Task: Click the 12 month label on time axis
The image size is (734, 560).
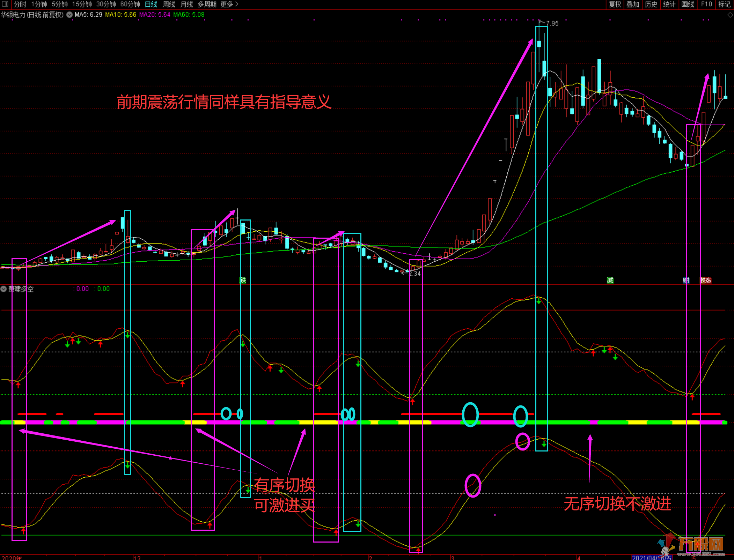Action: (137, 557)
